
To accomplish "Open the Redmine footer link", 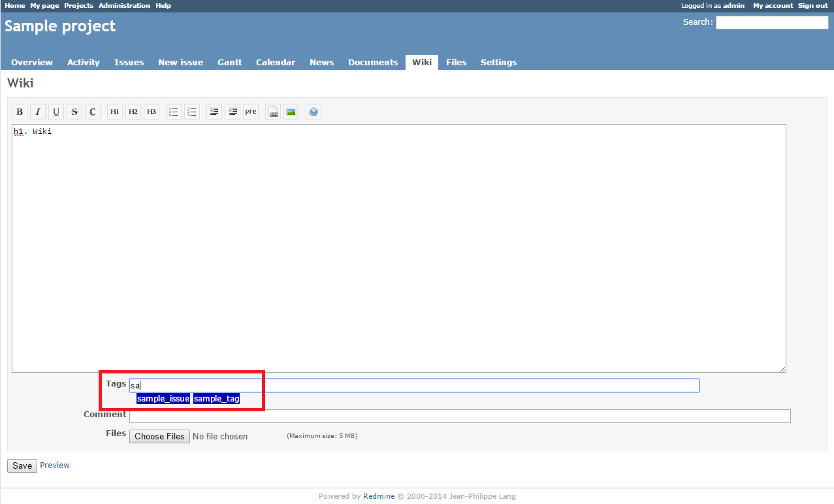I will [379, 496].
